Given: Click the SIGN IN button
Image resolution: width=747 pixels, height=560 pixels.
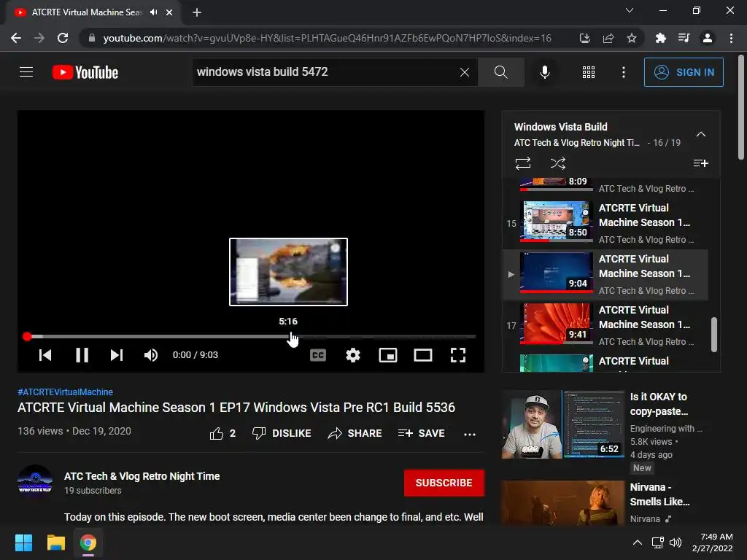Looking at the screenshot, I should click(x=683, y=72).
